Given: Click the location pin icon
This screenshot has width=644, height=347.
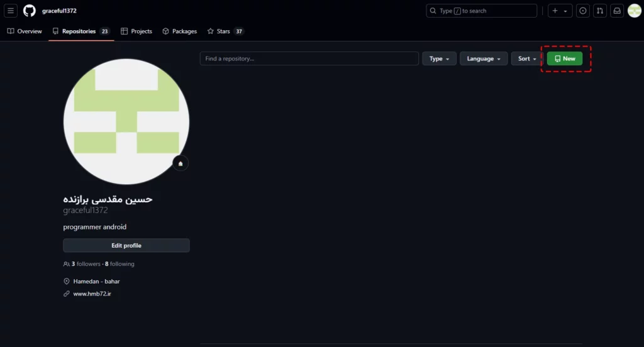Looking at the screenshot, I should click(67, 281).
